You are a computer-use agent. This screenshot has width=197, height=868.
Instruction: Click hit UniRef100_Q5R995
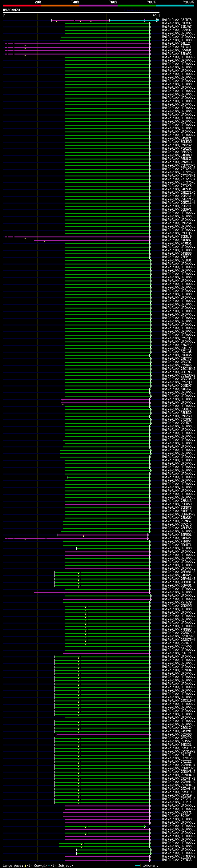click(x=177, y=606)
